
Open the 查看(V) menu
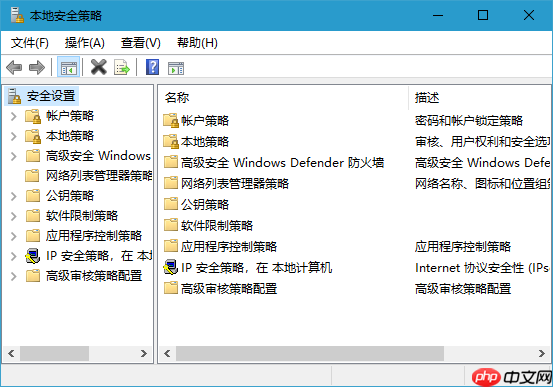(x=140, y=43)
